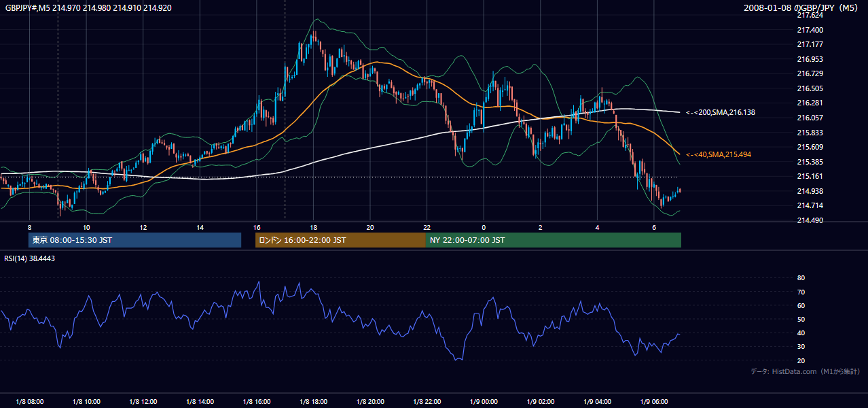Select the 40 SMA 215.494 label
This screenshot has height=408, width=868.
pos(719,155)
